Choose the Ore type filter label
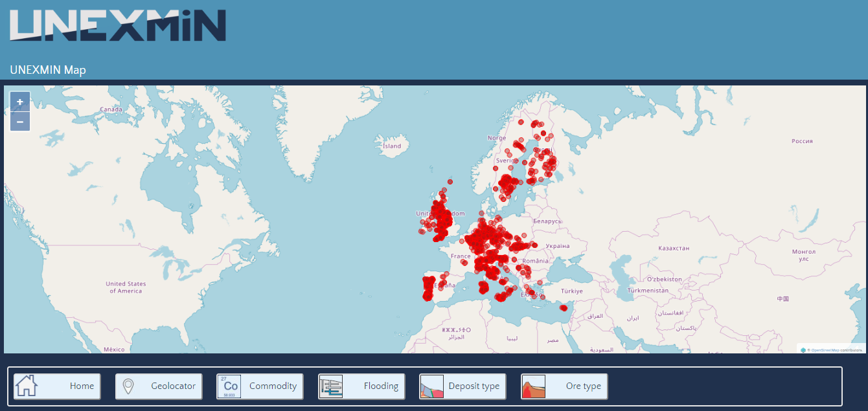Viewport: 868px width, 411px height. click(x=583, y=386)
